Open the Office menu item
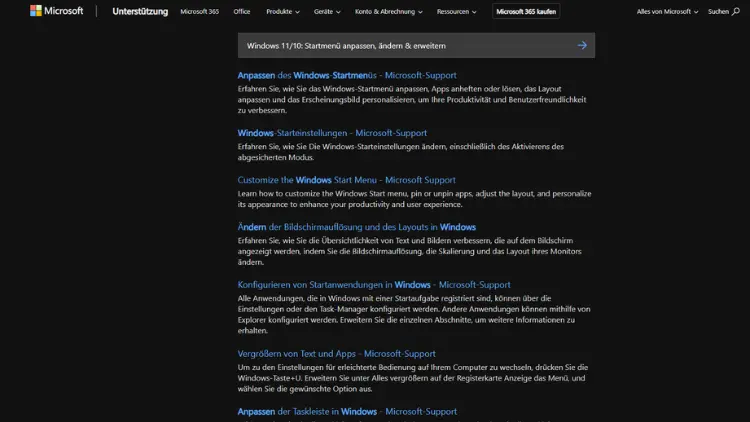750x422 pixels. coord(242,11)
